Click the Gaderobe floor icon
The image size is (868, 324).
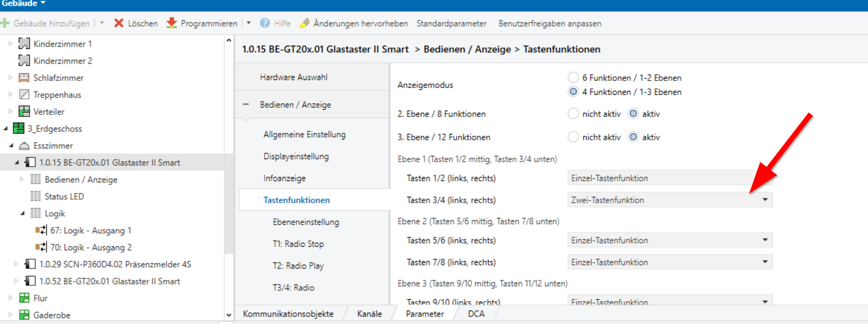tap(24, 315)
